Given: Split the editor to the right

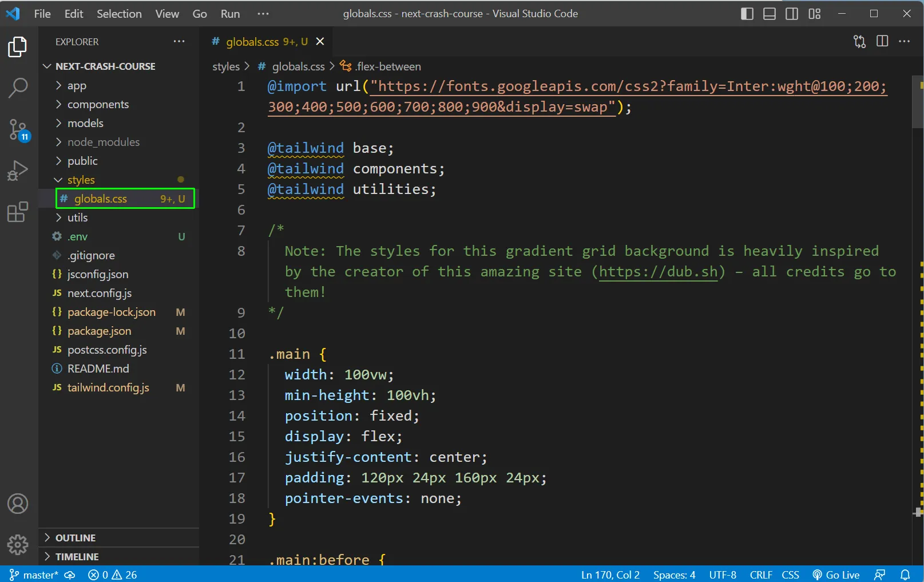Looking at the screenshot, I should click(882, 41).
